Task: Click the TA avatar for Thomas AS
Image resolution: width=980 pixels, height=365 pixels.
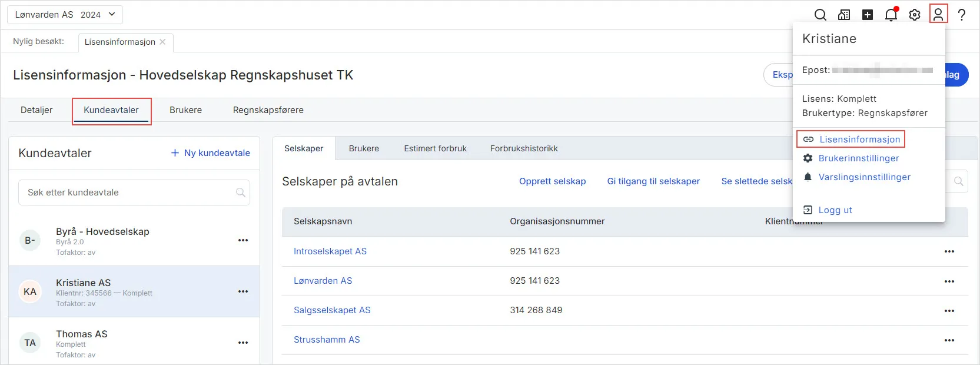Action: pyautogui.click(x=30, y=343)
